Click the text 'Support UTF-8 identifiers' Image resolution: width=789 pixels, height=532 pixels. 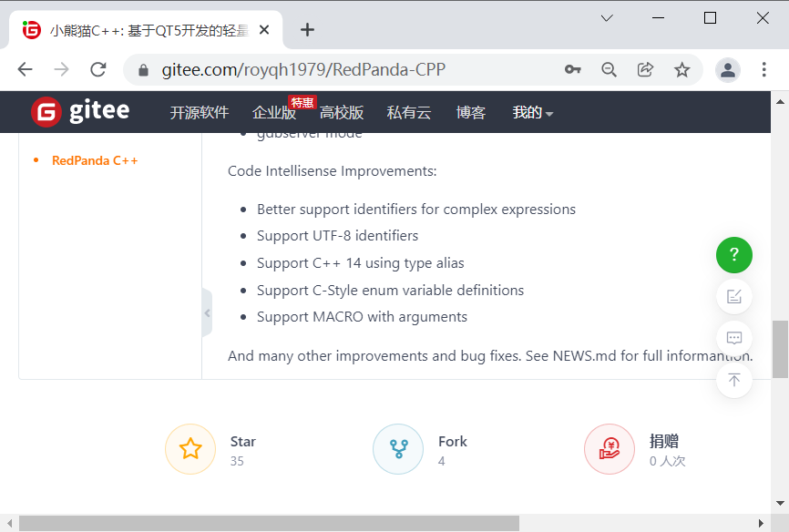coord(338,236)
